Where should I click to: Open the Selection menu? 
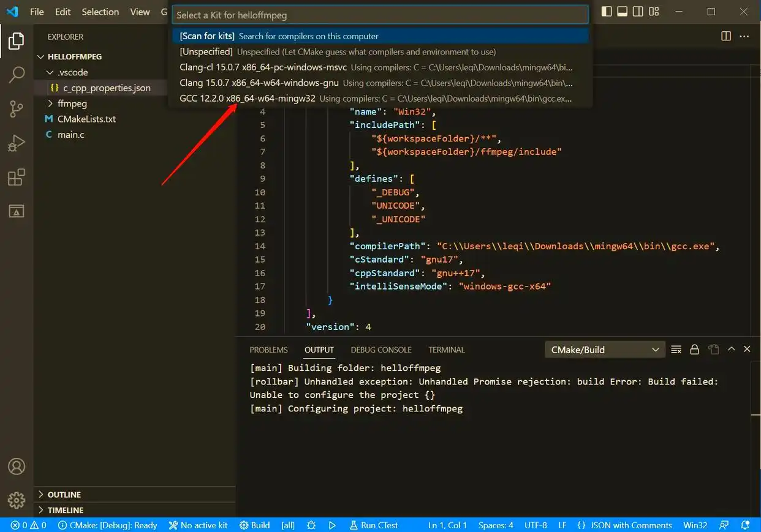pyautogui.click(x=100, y=12)
